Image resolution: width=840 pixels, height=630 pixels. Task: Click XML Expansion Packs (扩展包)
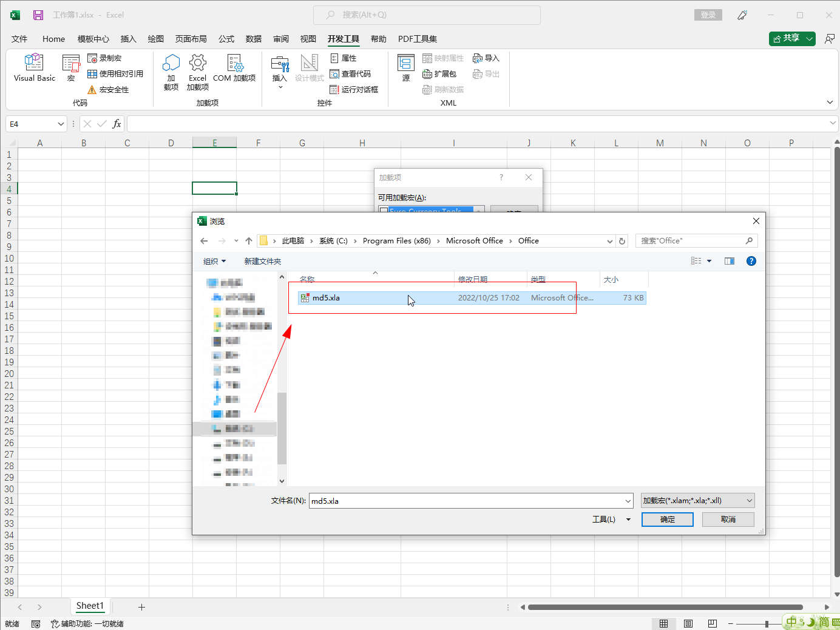point(439,74)
